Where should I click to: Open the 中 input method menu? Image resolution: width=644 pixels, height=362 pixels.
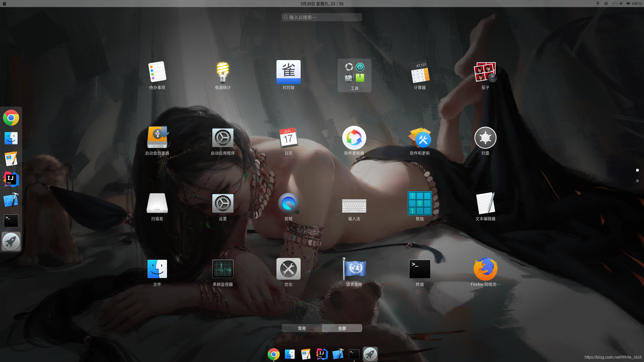(606, 4)
